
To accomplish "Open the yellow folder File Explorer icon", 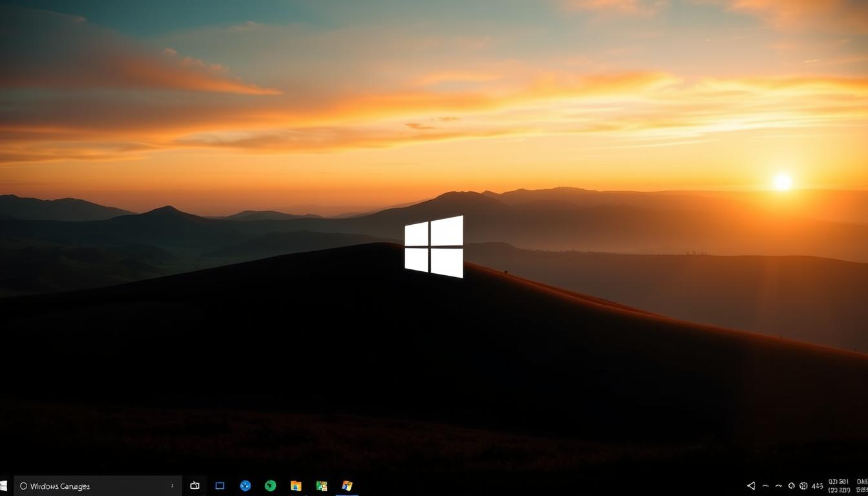I will [x=296, y=486].
